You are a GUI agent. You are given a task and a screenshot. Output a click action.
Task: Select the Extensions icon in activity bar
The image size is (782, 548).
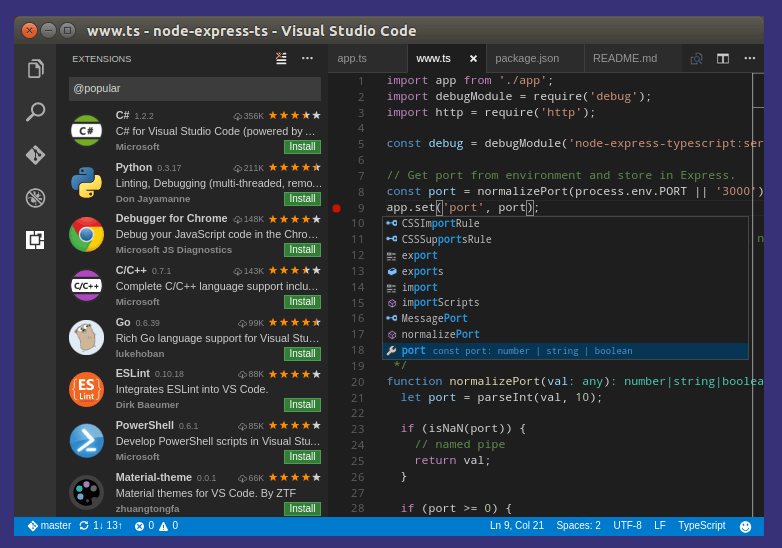coord(36,240)
